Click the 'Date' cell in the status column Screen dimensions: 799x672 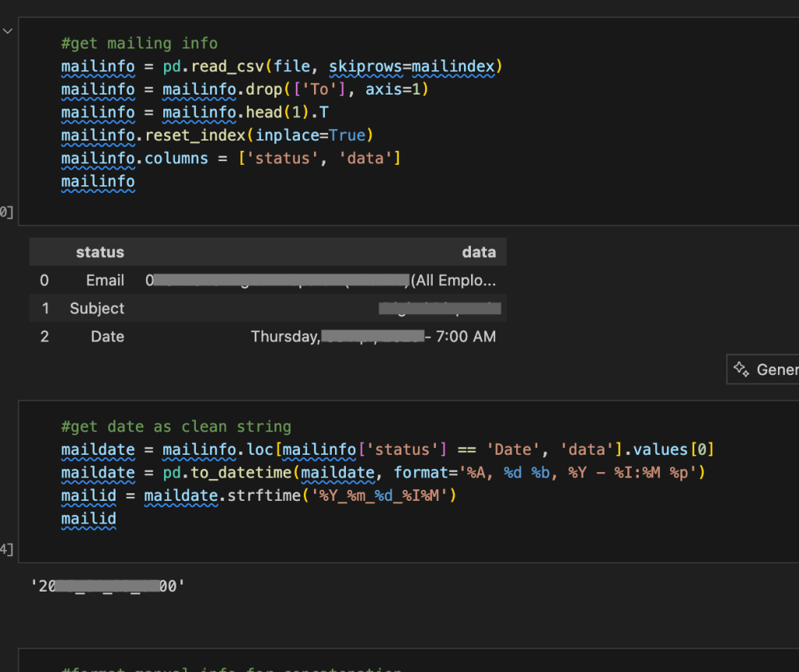pos(107,337)
